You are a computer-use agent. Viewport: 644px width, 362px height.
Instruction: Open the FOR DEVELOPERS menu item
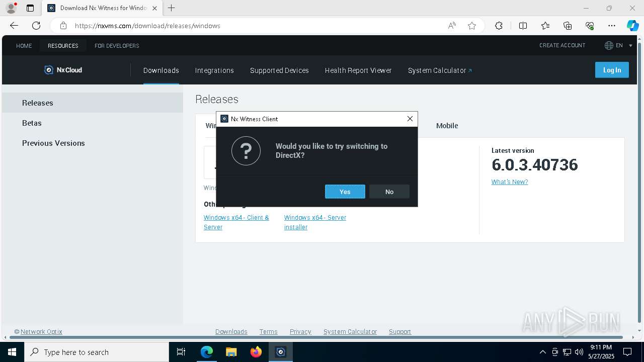[117, 46]
